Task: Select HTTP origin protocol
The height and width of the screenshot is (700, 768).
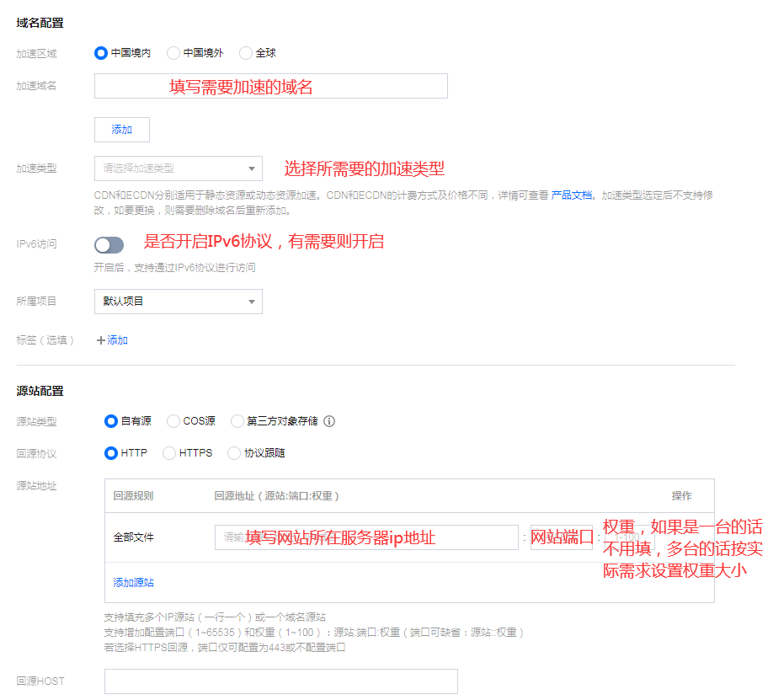Action: coord(111,453)
